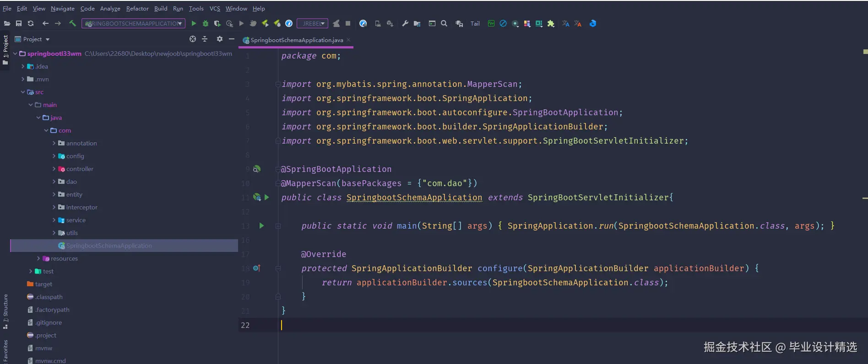Open the Project panel gear options
This screenshot has width=868, height=364.
coord(220,39)
